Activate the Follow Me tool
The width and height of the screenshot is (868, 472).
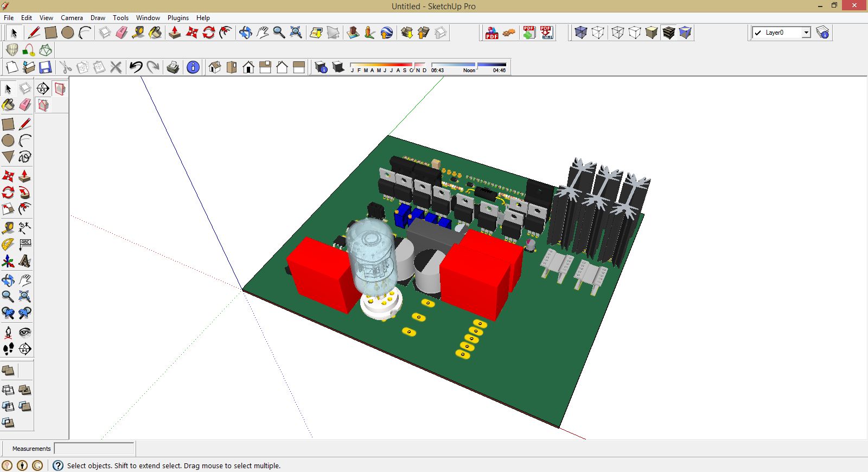point(25,192)
